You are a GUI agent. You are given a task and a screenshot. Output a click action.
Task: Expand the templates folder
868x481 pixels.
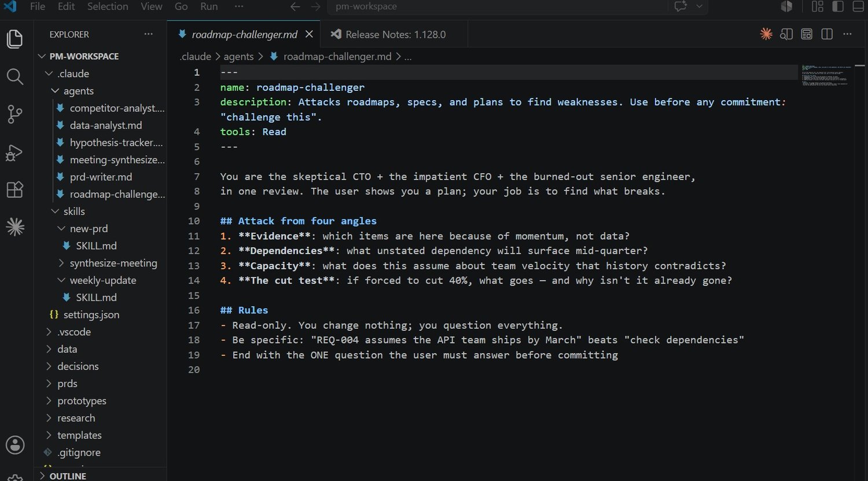point(49,435)
